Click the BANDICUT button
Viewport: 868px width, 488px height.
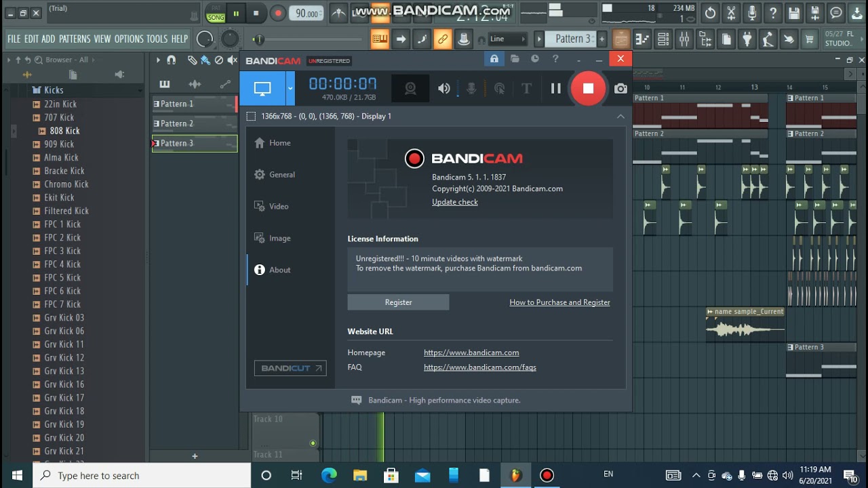[x=290, y=368]
